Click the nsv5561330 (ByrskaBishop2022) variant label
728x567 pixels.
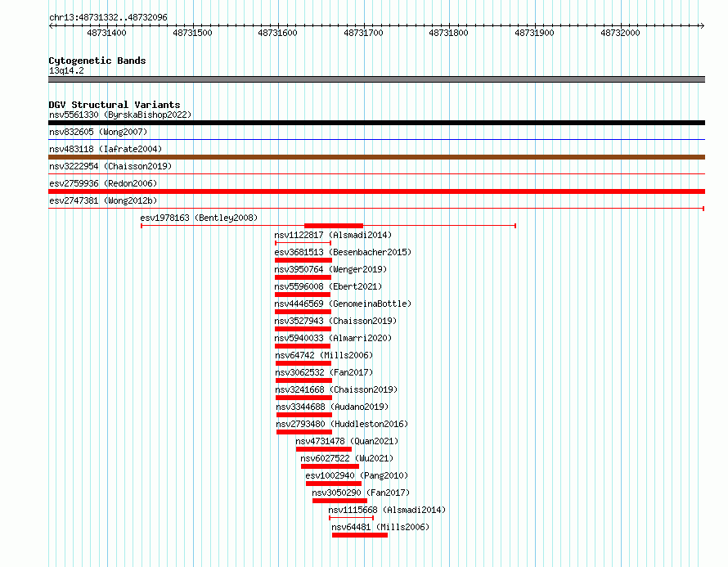pos(120,115)
